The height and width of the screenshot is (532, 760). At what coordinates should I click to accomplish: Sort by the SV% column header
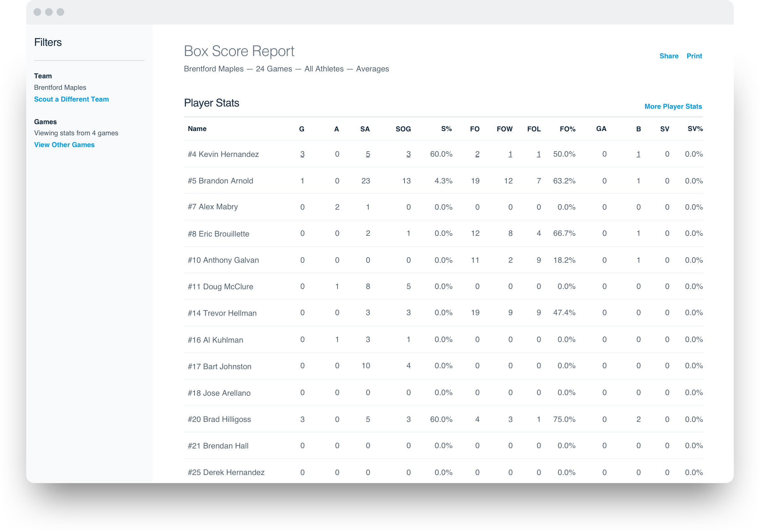[x=695, y=129]
